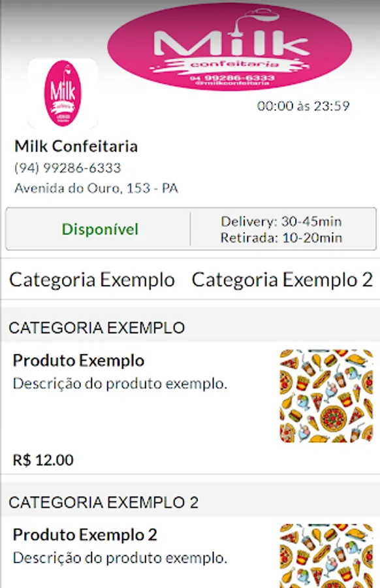
Task: Select the Produto Exemplo product title
Action: (79, 360)
